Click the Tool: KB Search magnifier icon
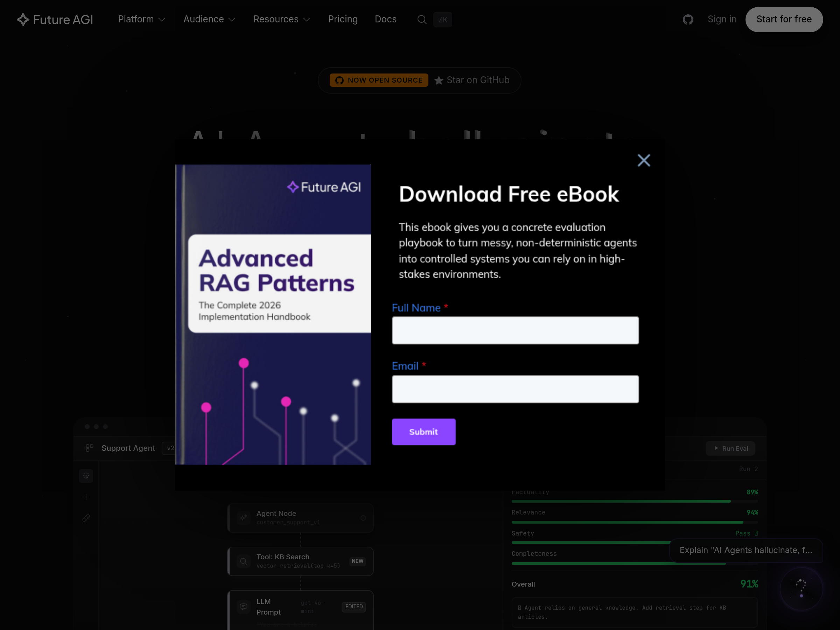Screen dimensions: 840x630 click(x=243, y=561)
